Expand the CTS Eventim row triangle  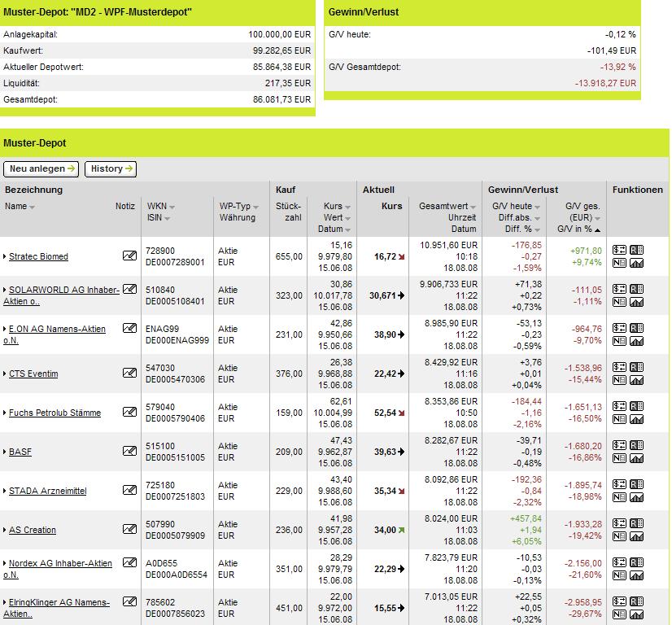point(5,374)
